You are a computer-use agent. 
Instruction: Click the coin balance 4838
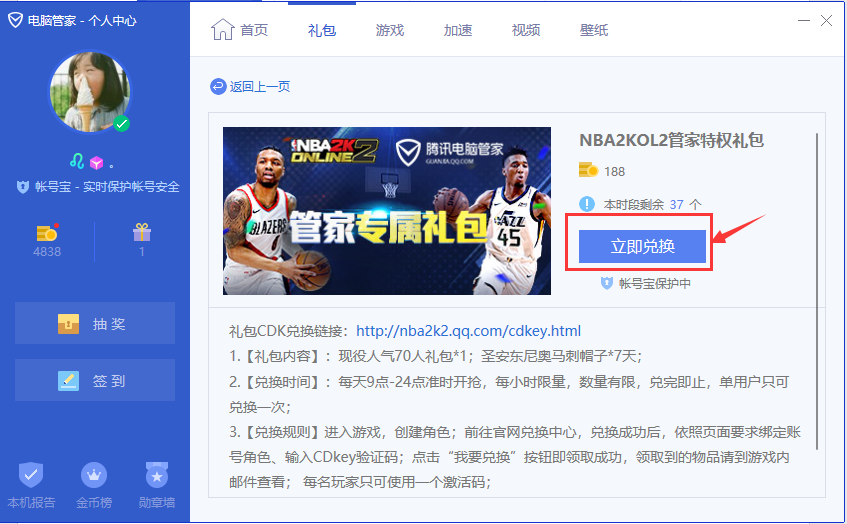click(x=47, y=252)
